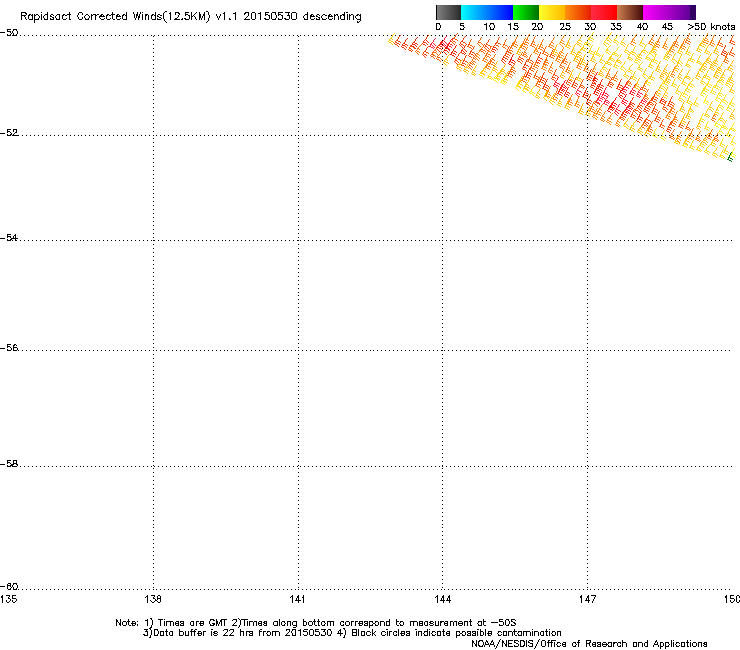Click the longitude label 138

coord(153,599)
